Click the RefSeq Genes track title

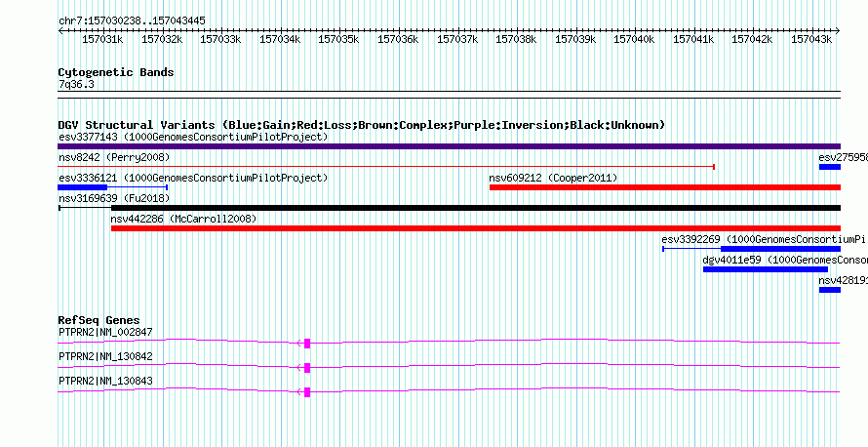(x=99, y=320)
